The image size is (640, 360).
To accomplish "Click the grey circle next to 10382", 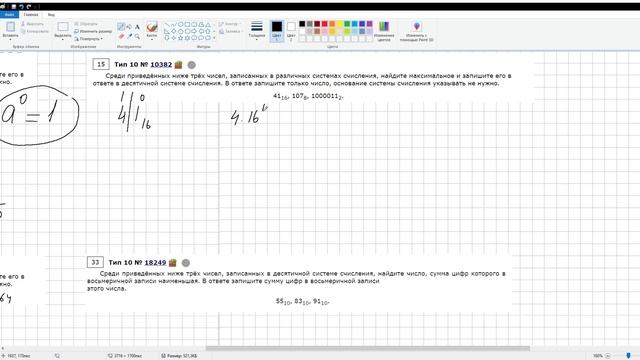I will pyautogui.click(x=191, y=64).
